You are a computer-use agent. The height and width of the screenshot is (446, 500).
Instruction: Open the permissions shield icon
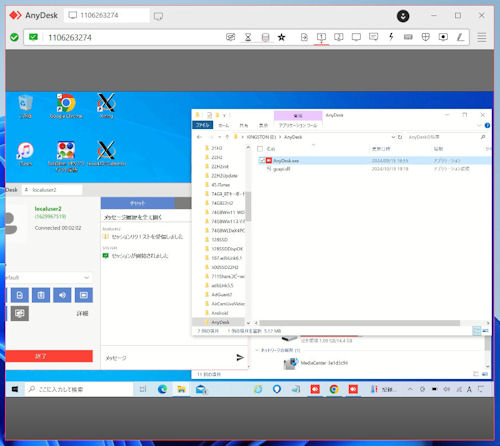click(x=426, y=37)
